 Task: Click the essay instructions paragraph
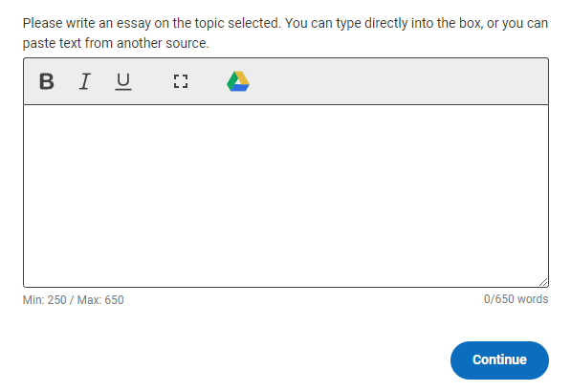tap(285, 33)
